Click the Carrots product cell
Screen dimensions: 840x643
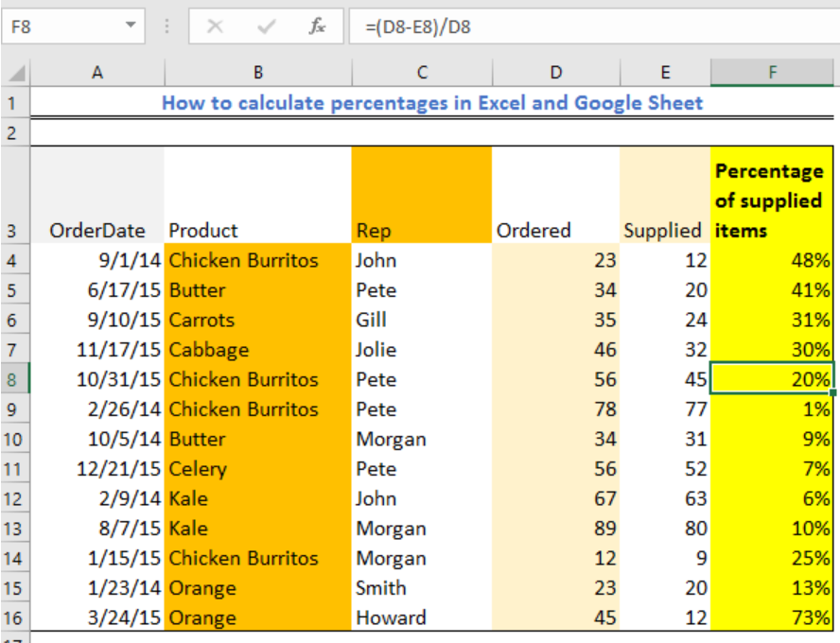tap(257, 321)
